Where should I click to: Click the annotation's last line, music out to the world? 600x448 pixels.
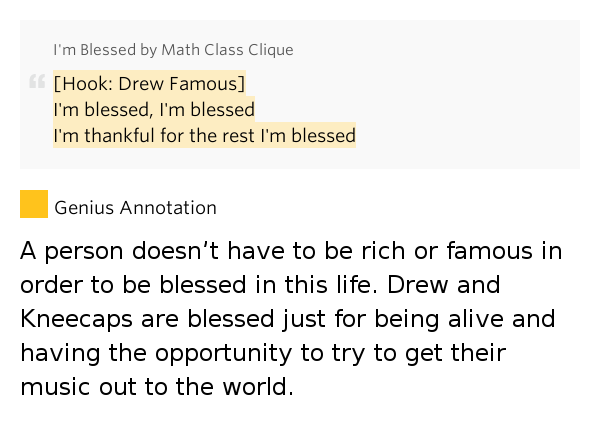tap(157, 387)
